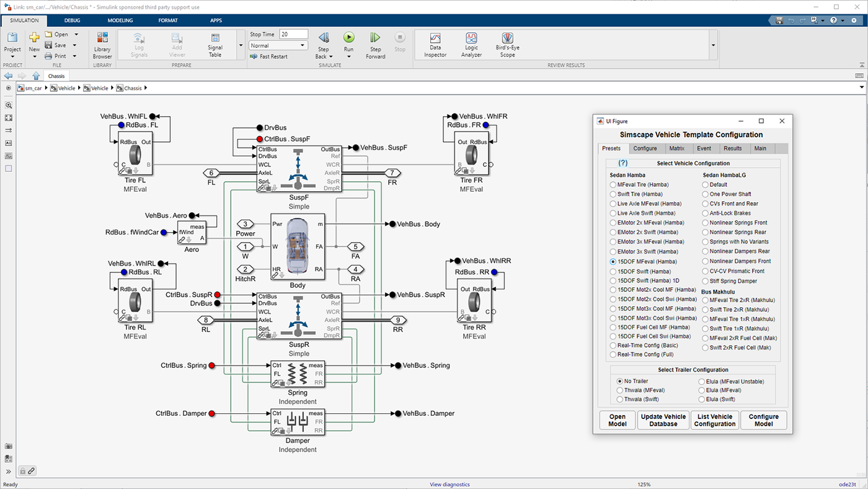Click the Run simulation button
Viewport: 868px width, 489px height.
pyautogui.click(x=348, y=38)
